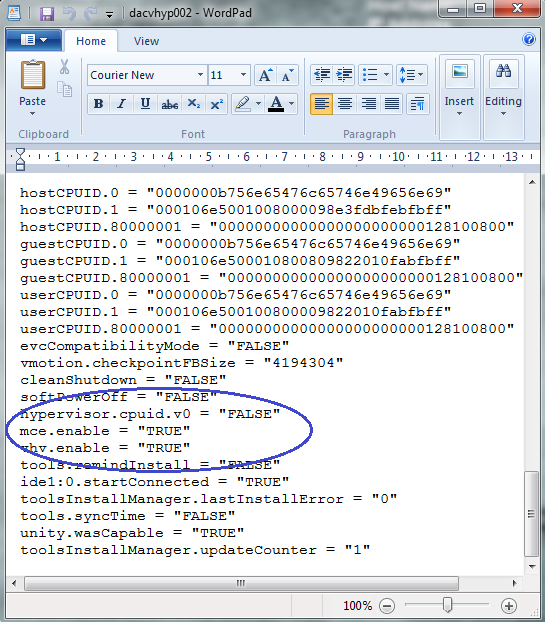Open the WordPad application menu button
545x622 pixels.
pos(34,40)
